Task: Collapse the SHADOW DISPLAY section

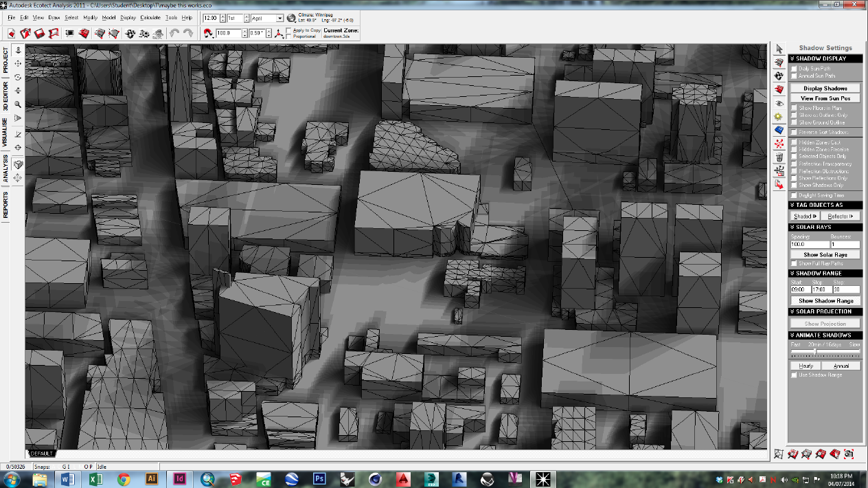Action: click(x=792, y=58)
